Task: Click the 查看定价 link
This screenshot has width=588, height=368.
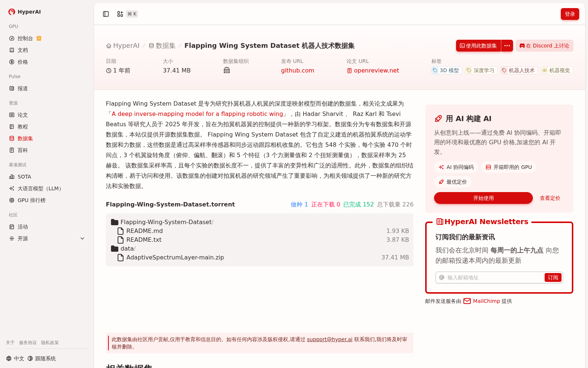Action: pos(550,198)
